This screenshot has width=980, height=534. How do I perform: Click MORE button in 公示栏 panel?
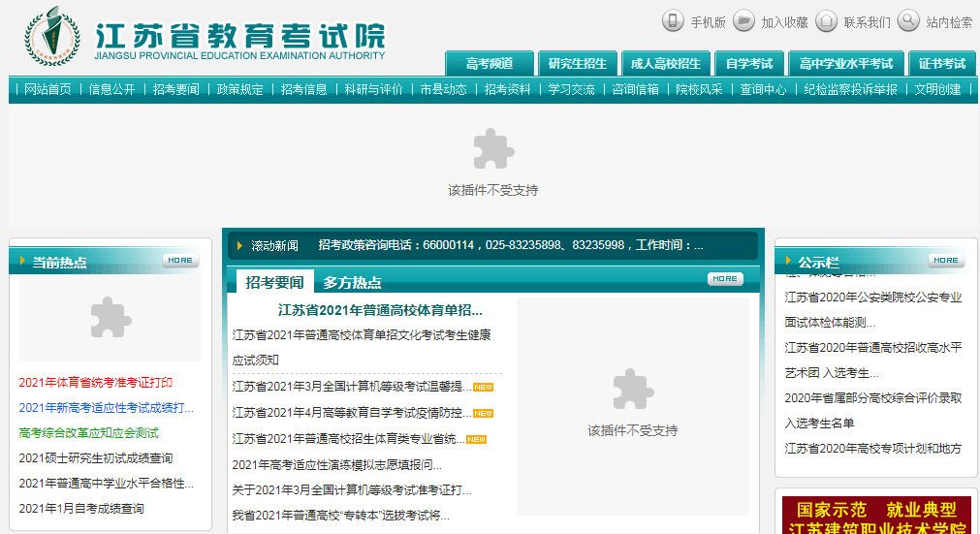[946, 260]
